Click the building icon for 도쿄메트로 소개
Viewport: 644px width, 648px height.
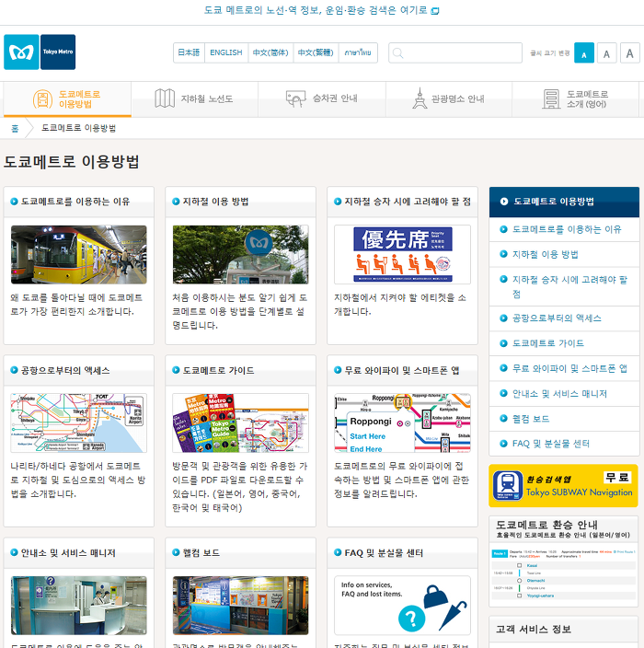(x=551, y=99)
